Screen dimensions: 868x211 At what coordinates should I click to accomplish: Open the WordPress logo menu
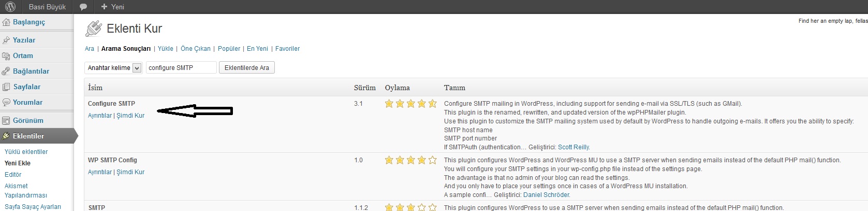pyautogui.click(x=10, y=7)
